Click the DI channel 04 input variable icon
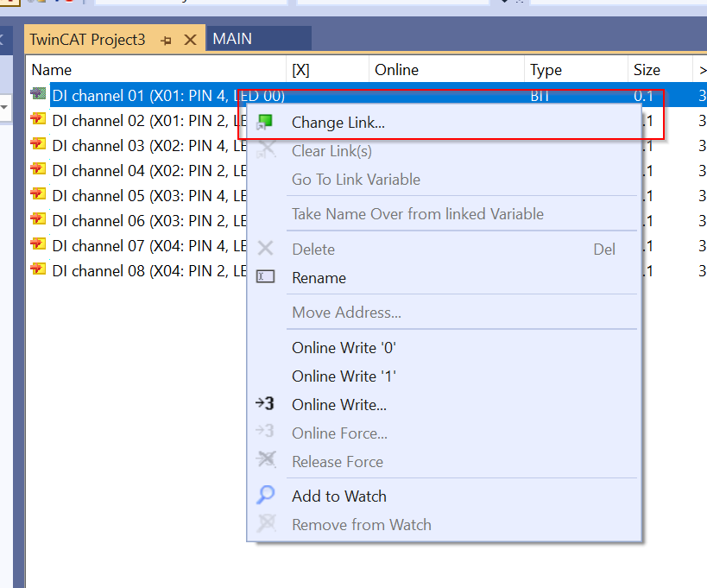 pyautogui.click(x=38, y=169)
